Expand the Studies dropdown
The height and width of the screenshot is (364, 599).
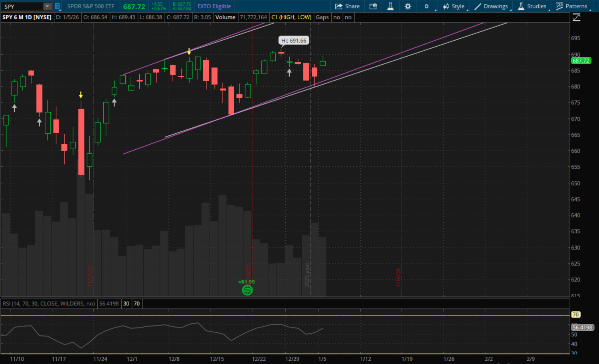pos(532,6)
